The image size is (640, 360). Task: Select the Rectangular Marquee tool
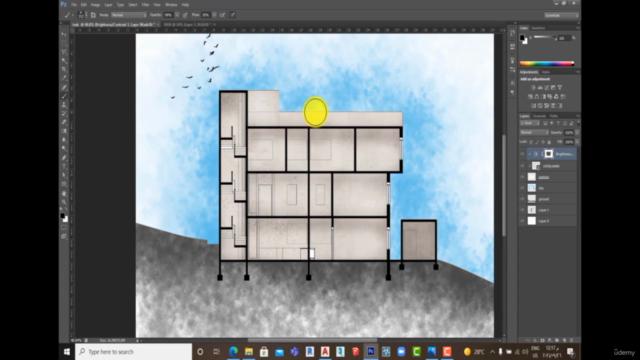pyautogui.click(x=64, y=43)
